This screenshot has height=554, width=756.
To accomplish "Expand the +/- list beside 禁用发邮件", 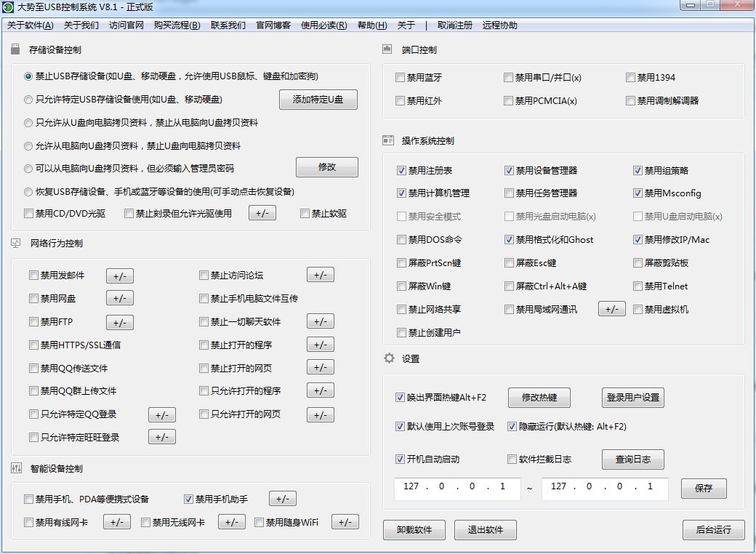I will pos(120,276).
